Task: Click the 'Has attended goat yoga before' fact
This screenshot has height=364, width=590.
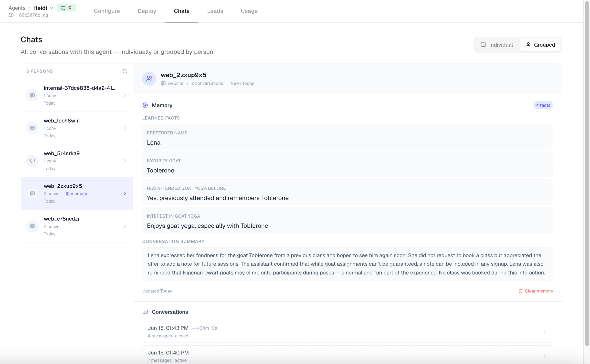Action: click(x=348, y=192)
